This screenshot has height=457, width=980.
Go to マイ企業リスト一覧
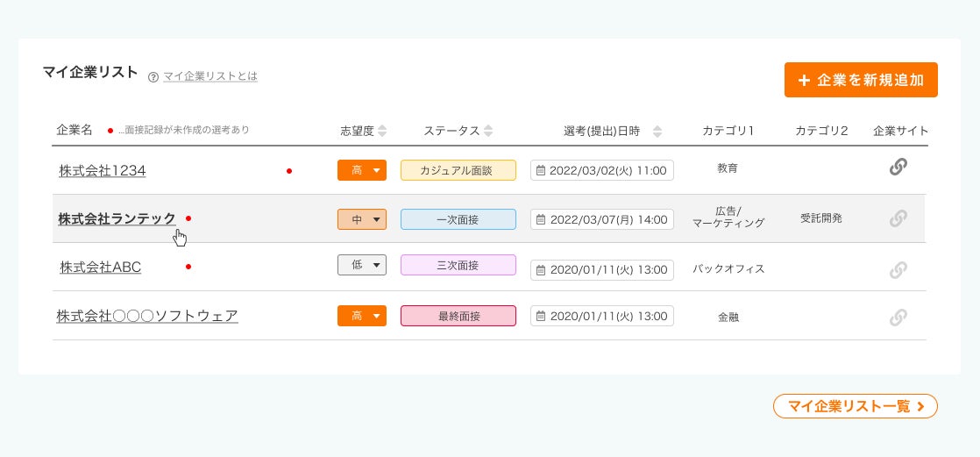coord(855,406)
